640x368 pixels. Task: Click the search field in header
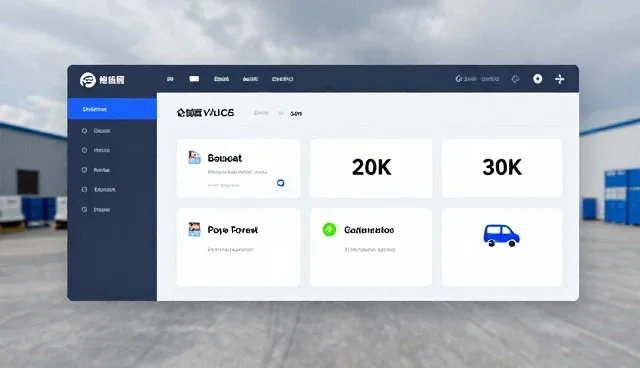coord(477,79)
